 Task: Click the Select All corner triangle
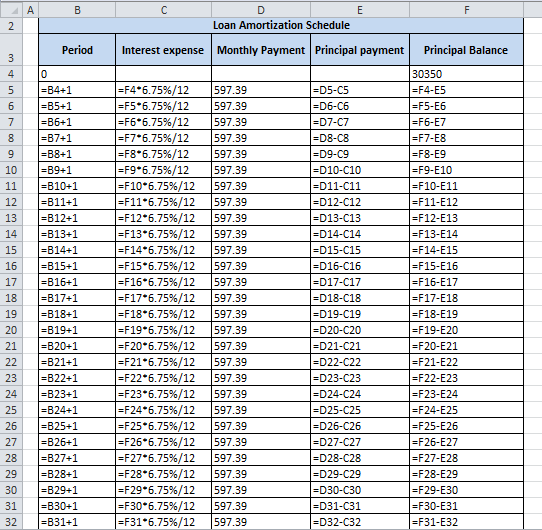pos(12,10)
